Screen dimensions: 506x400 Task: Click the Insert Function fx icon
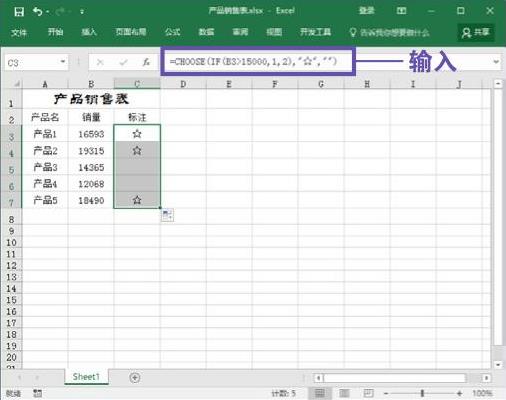click(x=146, y=62)
